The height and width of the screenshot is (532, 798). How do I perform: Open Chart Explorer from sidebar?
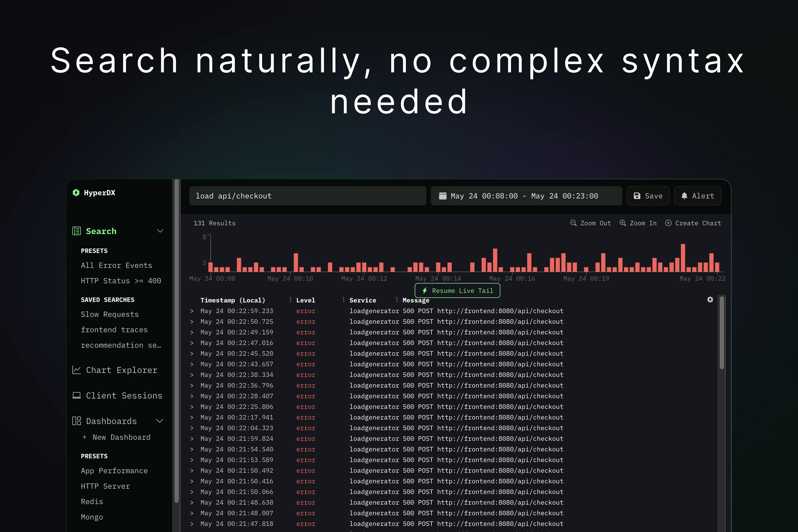point(115,370)
